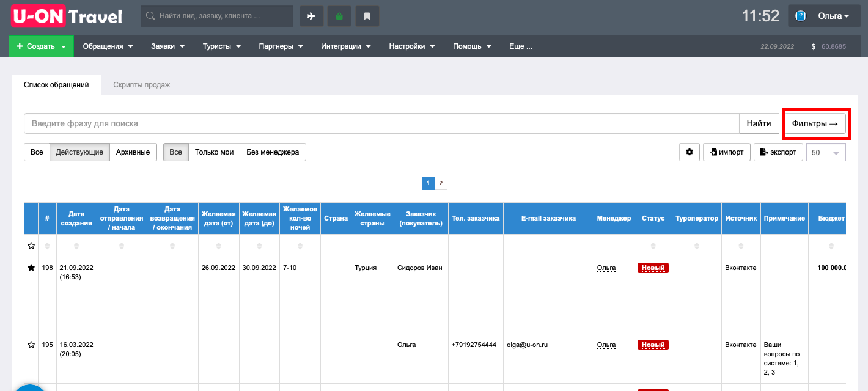Viewport: 868px width, 391px height.
Task: Select the Все manager filter before Только мои
Action: [x=176, y=152]
